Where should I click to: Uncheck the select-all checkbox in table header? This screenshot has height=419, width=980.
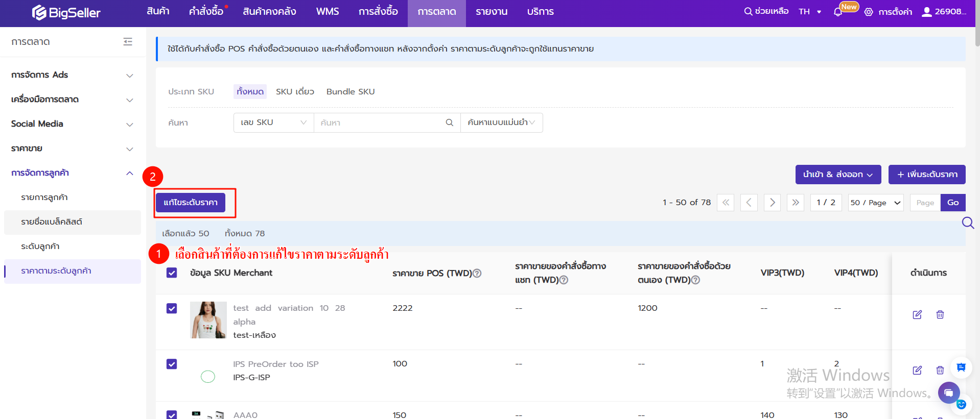[172, 273]
